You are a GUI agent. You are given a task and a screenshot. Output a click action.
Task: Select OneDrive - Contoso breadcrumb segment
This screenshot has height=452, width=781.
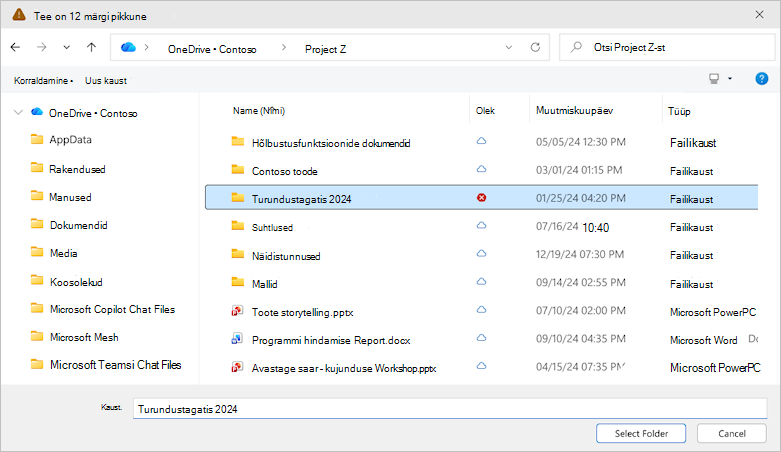212,49
